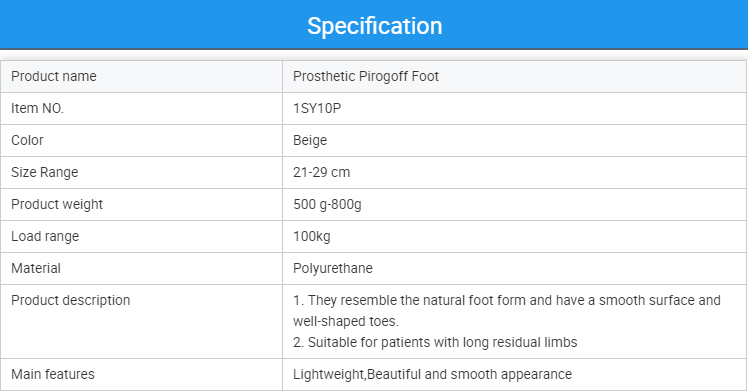748x391 pixels.
Task: Select the Item NO. label
Action: click(37, 108)
